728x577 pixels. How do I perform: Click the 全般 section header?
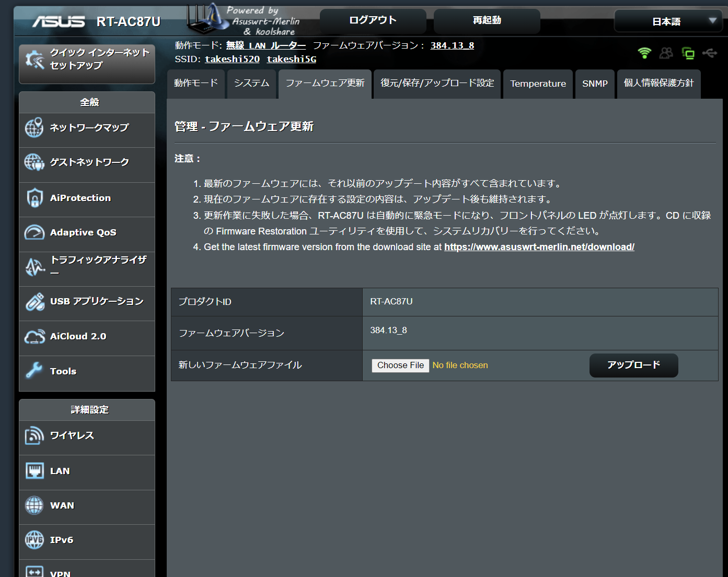[89, 102]
